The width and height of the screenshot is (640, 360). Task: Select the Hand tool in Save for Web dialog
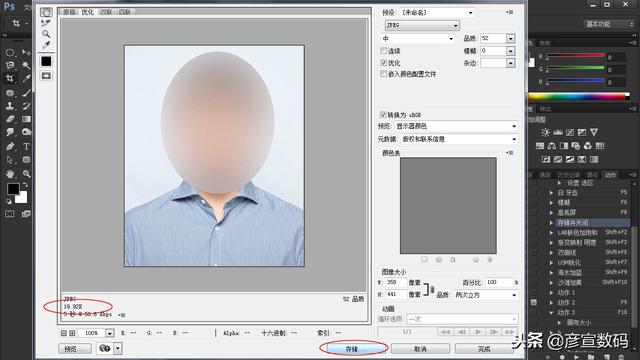(x=46, y=12)
